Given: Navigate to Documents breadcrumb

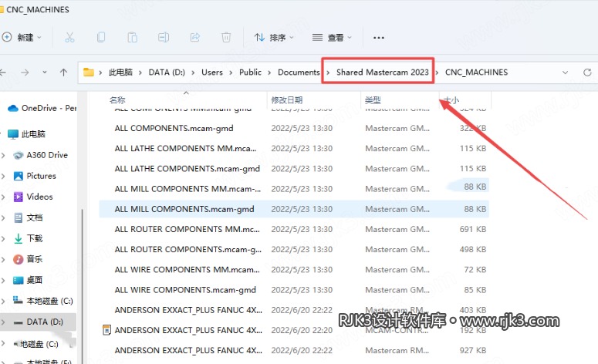Looking at the screenshot, I should click(x=299, y=72).
